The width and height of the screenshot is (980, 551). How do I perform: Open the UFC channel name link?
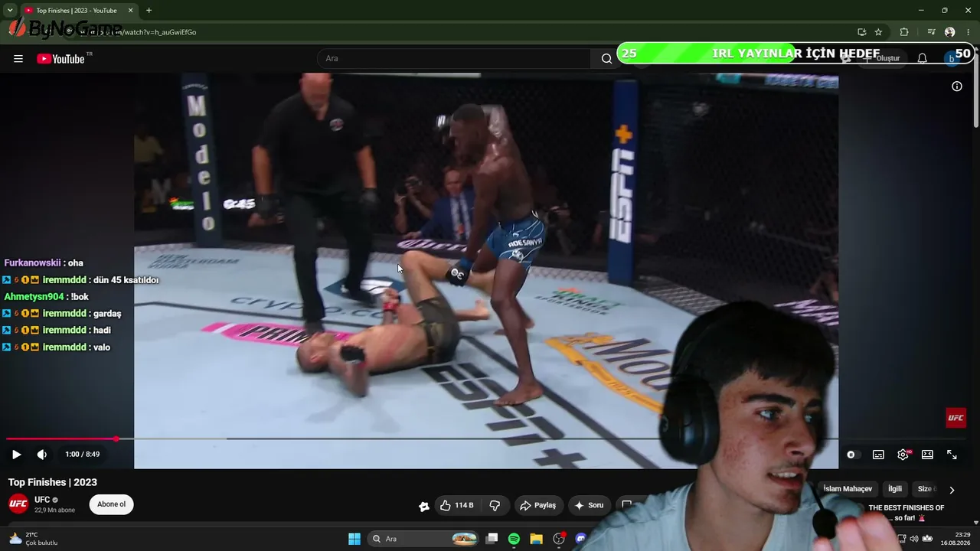point(42,500)
